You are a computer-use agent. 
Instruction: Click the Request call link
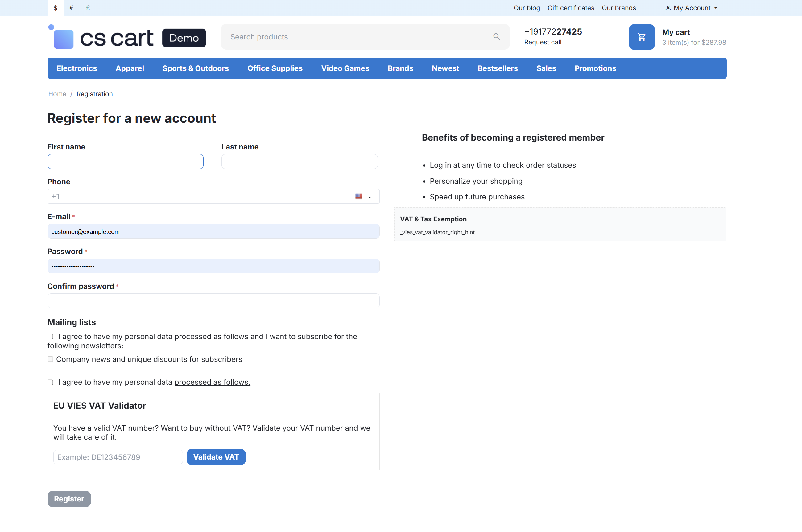point(543,42)
